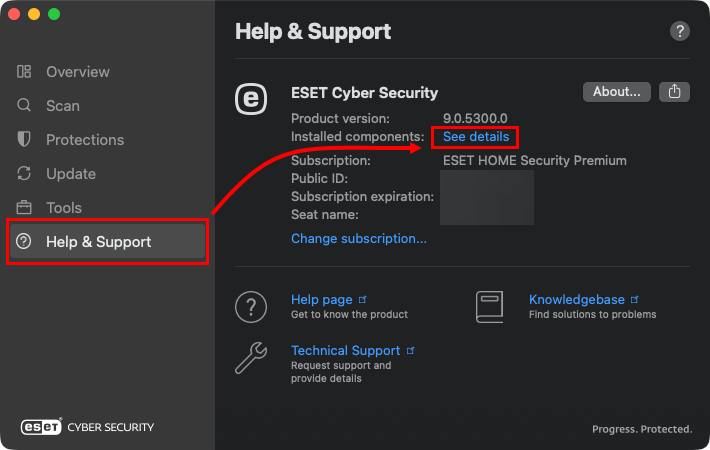Click See details for installed components
The image size is (710, 450).
click(x=476, y=137)
